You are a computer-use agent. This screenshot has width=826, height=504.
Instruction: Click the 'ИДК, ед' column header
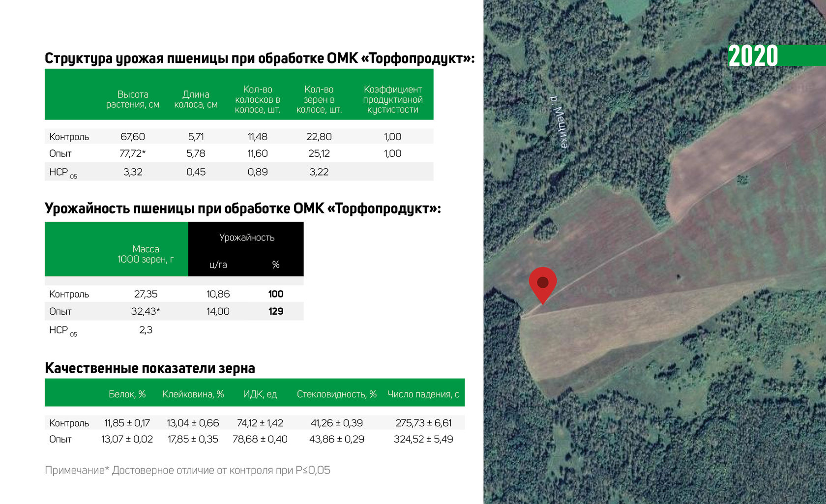pyautogui.click(x=260, y=394)
